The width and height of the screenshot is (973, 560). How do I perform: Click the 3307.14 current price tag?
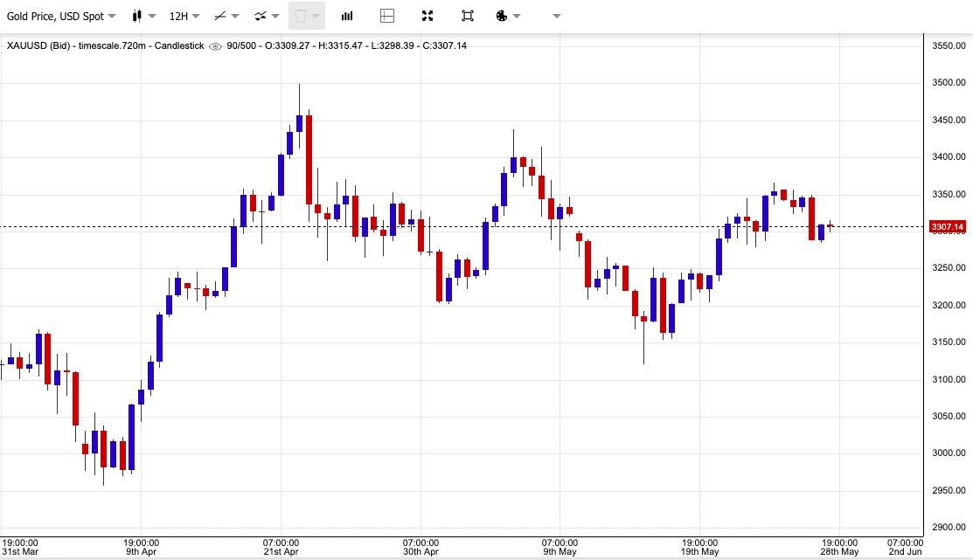point(948,227)
